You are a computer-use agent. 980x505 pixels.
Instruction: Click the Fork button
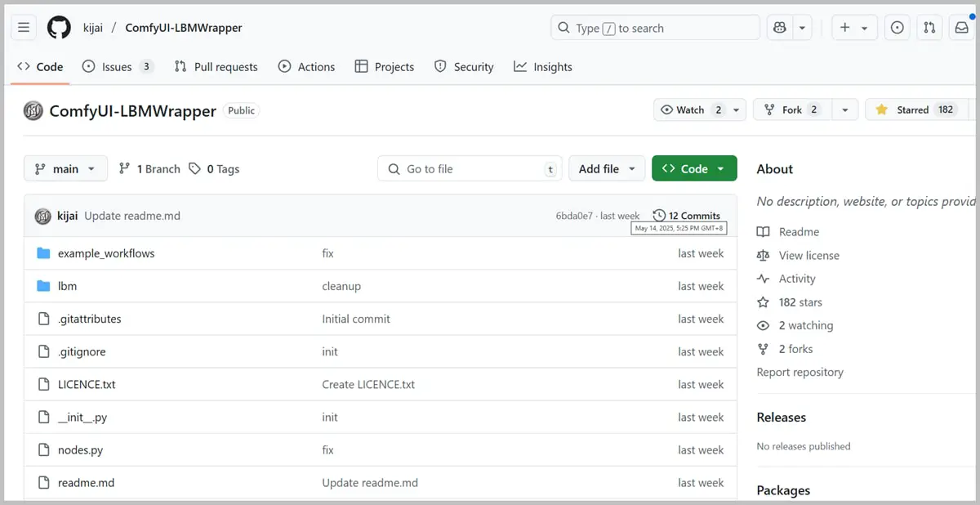click(791, 109)
